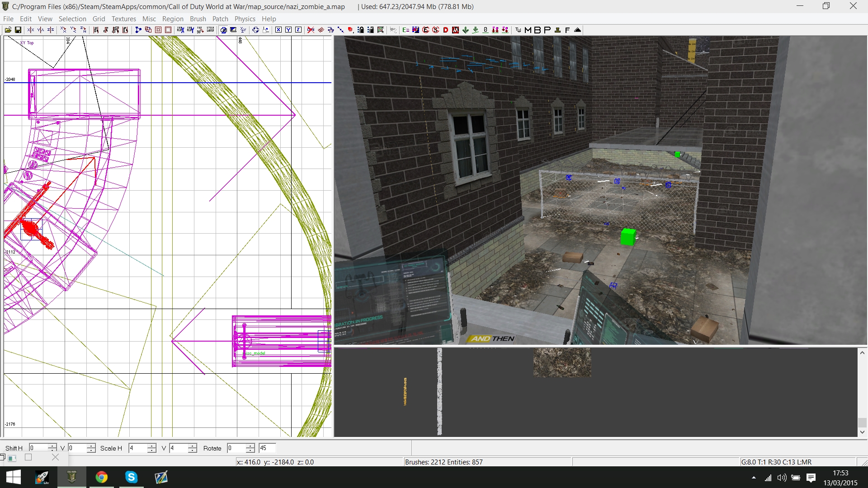The height and width of the screenshot is (488, 868).
Task: Decrease Rotate value with down arrow
Action: (250, 450)
